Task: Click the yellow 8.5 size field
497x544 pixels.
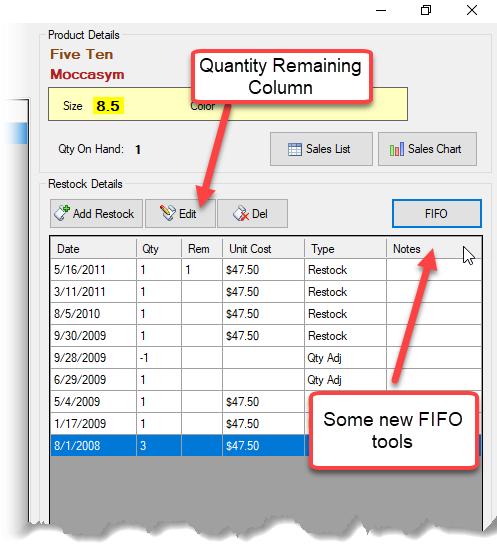Action: 108,105
